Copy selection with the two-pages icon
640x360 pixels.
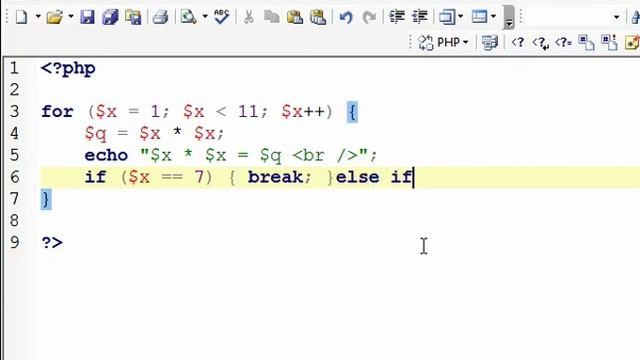click(x=271, y=17)
